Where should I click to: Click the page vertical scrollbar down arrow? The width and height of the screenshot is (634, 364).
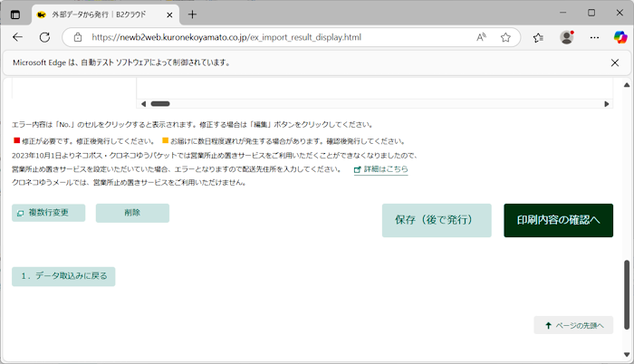coord(627,355)
